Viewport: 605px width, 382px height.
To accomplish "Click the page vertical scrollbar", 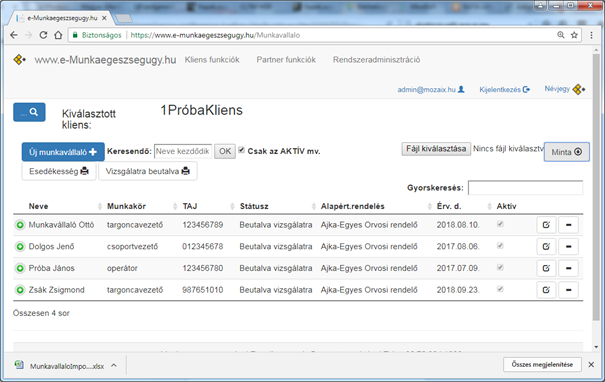I will tap(597, 187).
